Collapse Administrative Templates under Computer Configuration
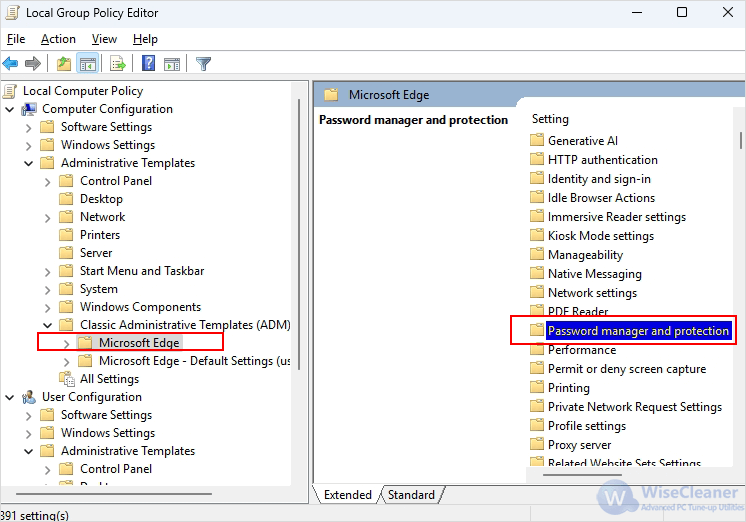 (x=29, y=164)
